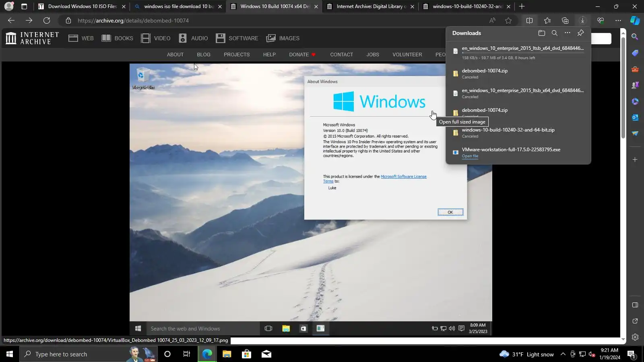This screenshot has width=644, height=362.
Task: Open the BLOG link
Action: coord(204,54)
